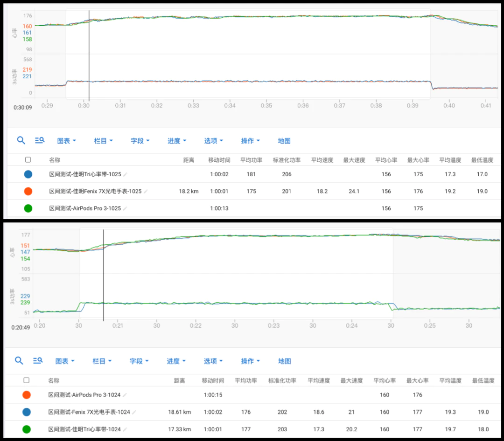
Task: Click the pencil icon beside 区间测试-AirPods Pro 3-1024
Action: click(125, 395)
